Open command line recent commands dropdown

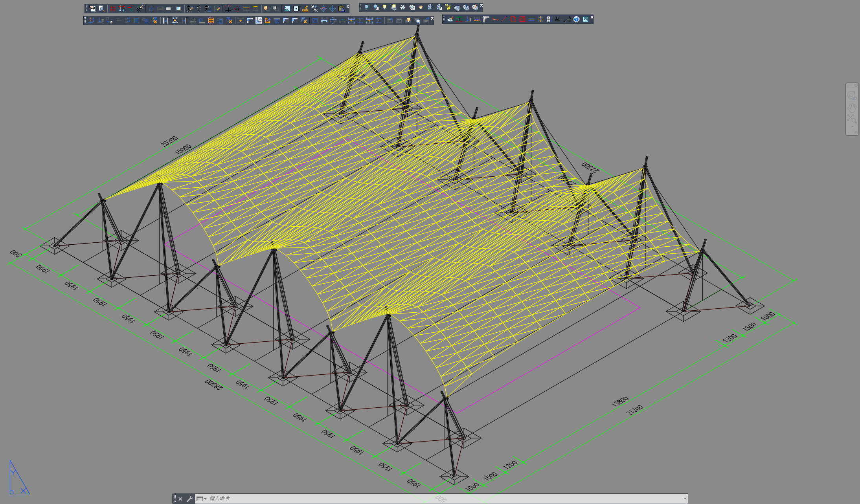coord(205,499)
